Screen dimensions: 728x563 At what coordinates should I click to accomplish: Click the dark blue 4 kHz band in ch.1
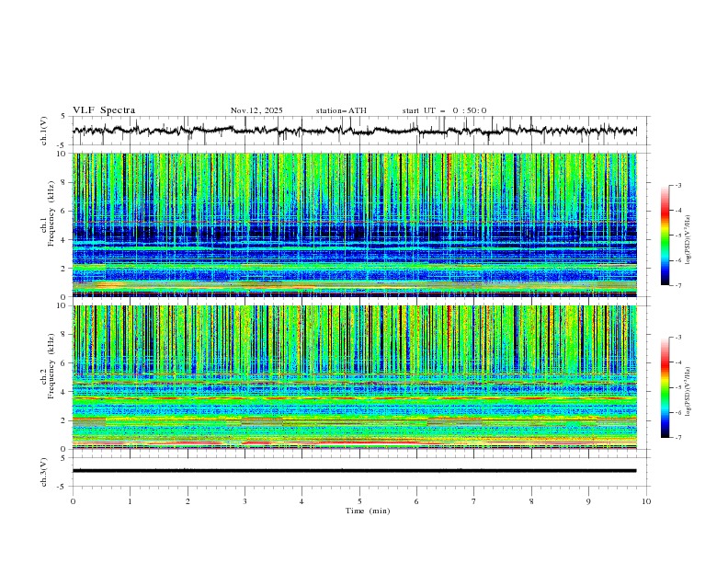(x=355, y=231)
